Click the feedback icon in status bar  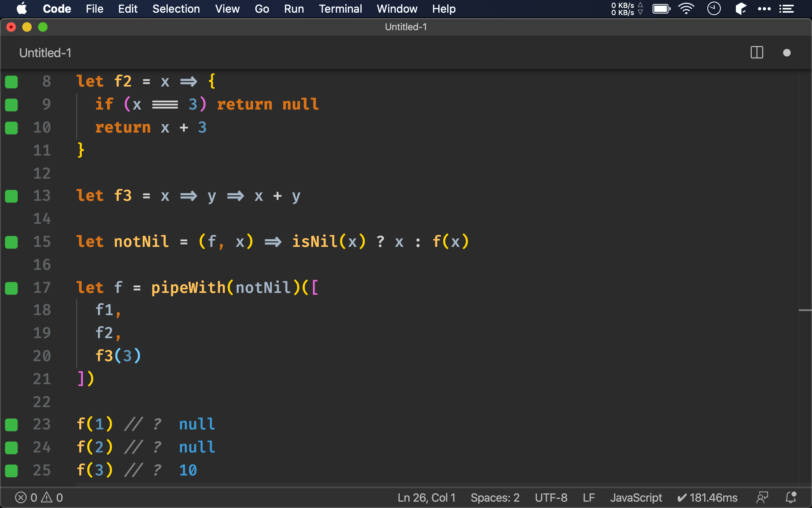[x=762, y=498]
